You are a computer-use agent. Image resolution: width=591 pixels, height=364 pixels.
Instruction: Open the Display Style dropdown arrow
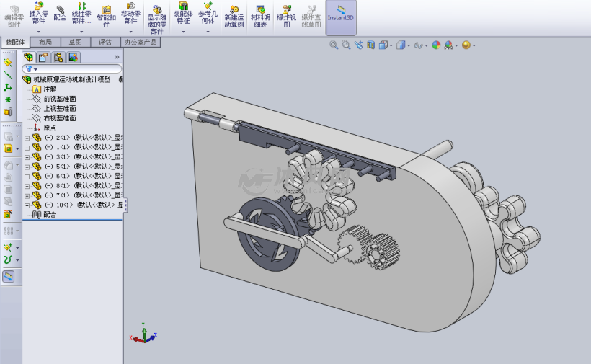409,45
